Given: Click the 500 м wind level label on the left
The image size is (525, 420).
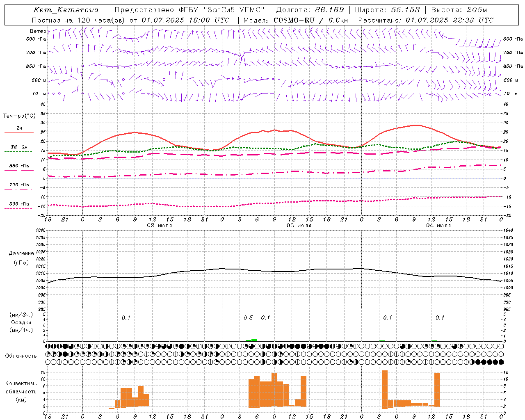Looking at the screenshot, I should click(39, 80).
